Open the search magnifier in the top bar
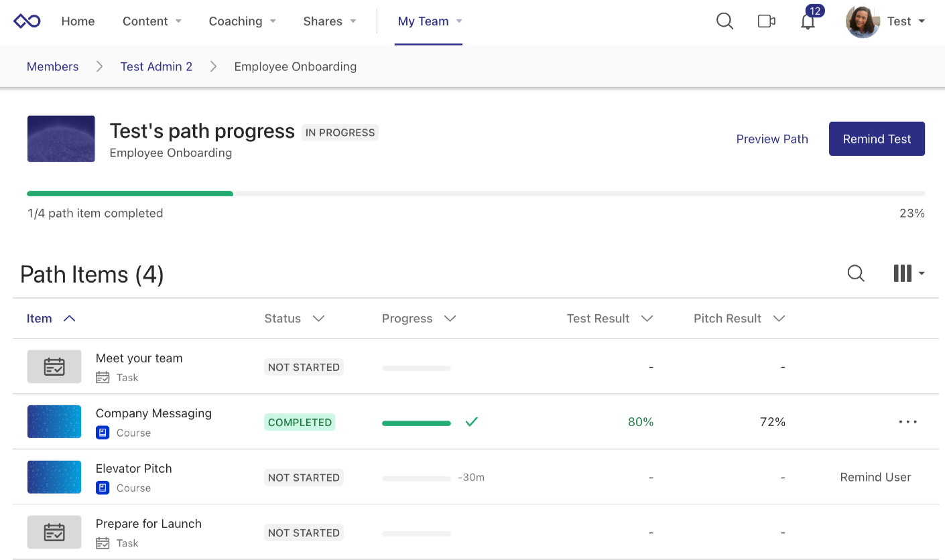The image size is (945, 560). (724, 21)
